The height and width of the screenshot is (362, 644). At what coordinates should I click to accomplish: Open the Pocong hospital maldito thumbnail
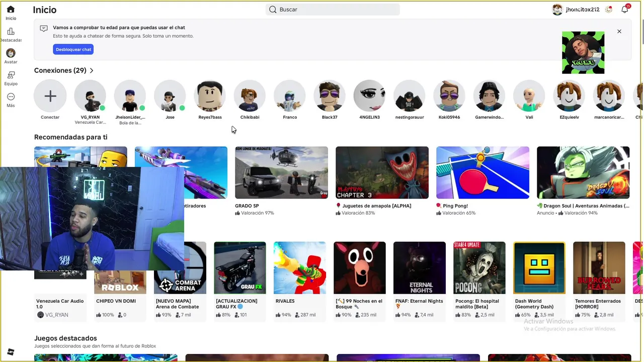(479, 267)
